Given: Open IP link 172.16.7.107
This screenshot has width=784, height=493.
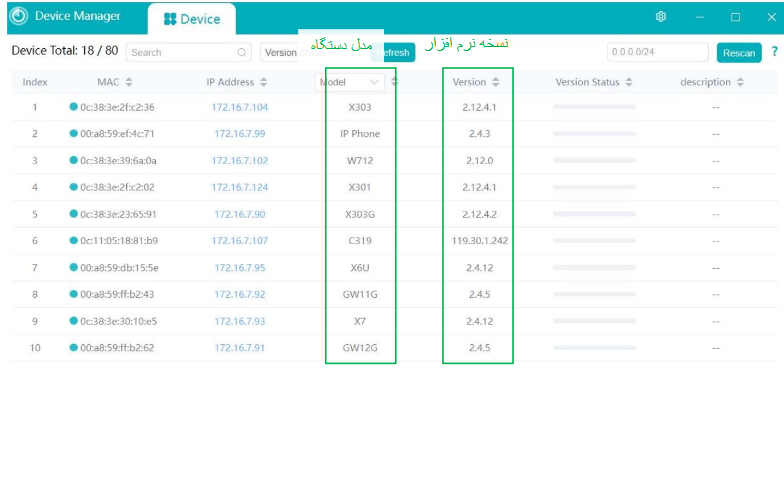Looking at the screenshot, I should [240, 240].
